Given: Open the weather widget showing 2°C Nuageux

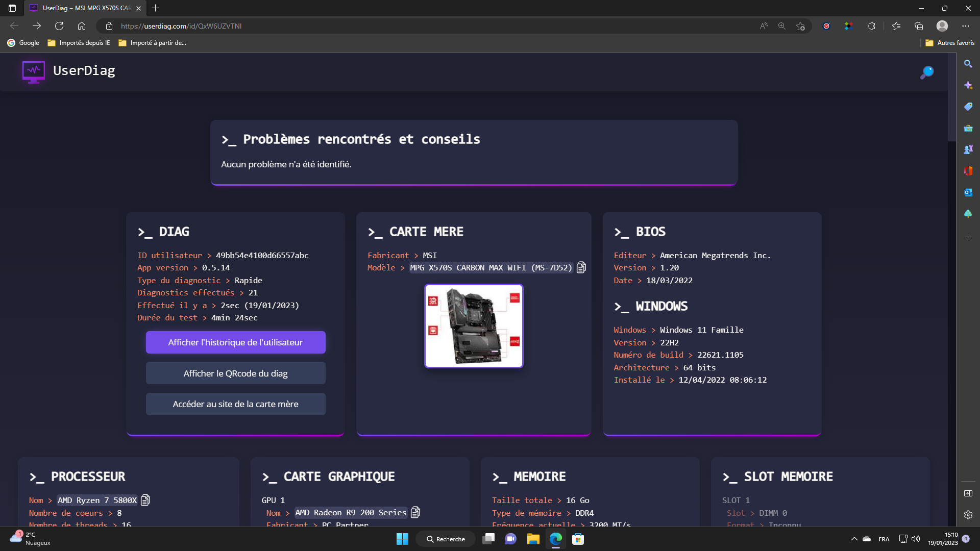Looking at the screenshot, I should click(x=30, y=539).
